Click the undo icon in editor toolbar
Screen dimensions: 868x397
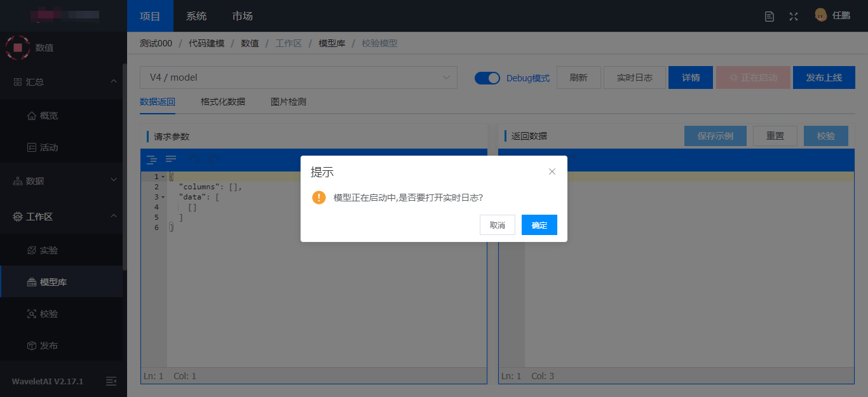195,159
